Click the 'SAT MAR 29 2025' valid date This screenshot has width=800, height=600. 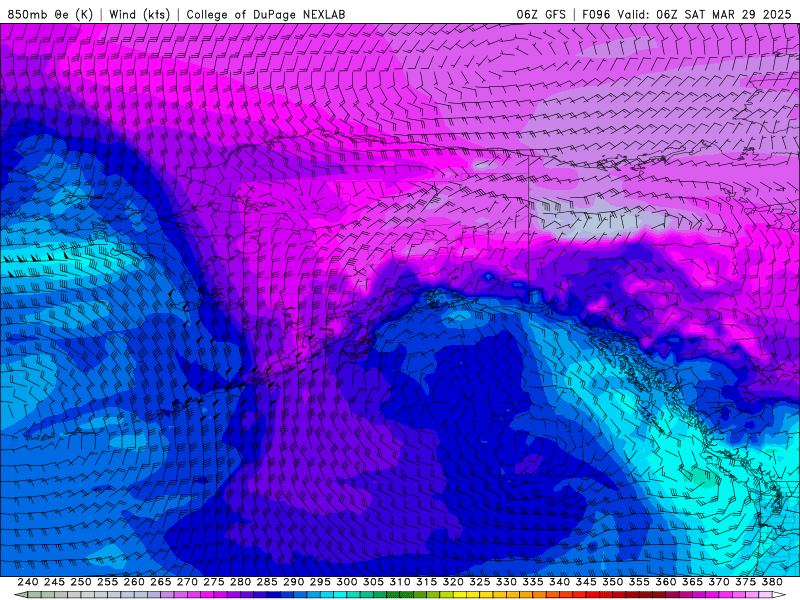[738, 14]
